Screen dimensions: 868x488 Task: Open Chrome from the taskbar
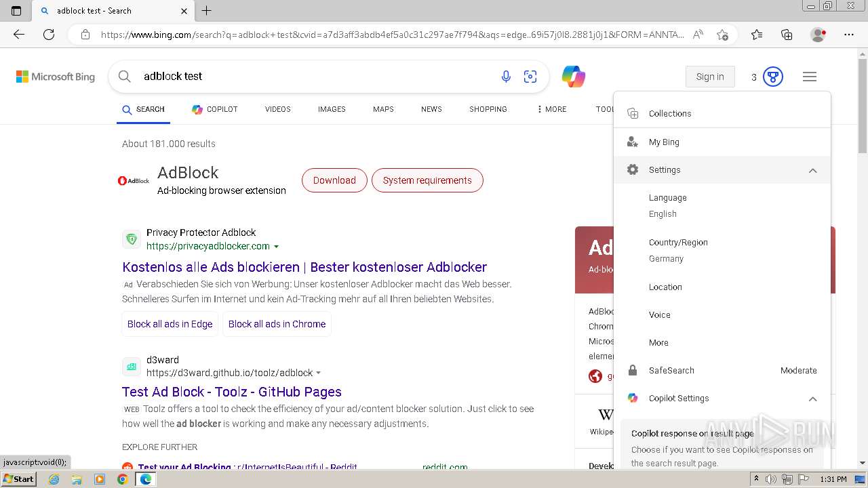tap(122, 479)
